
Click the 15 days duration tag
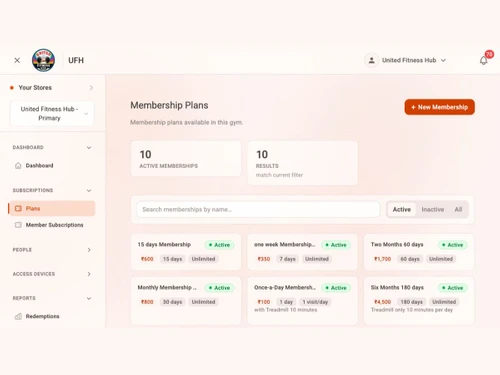[173, 259]
